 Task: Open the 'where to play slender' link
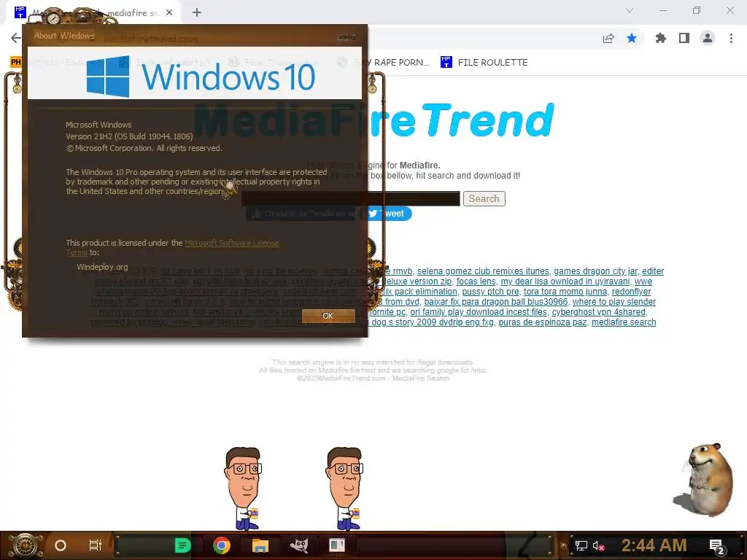pyautogui.click(x=614, y=302)
